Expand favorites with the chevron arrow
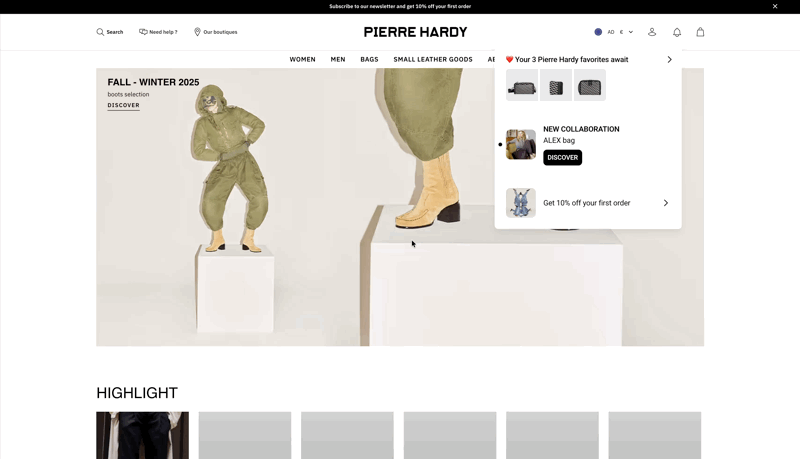This screenshot has width=800, height=459. tap(669, 60)
